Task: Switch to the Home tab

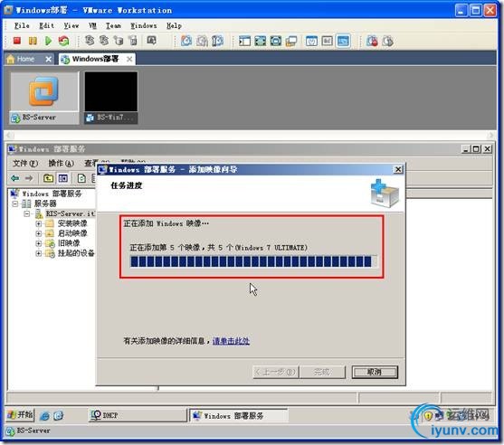Action: click(25, 59)
